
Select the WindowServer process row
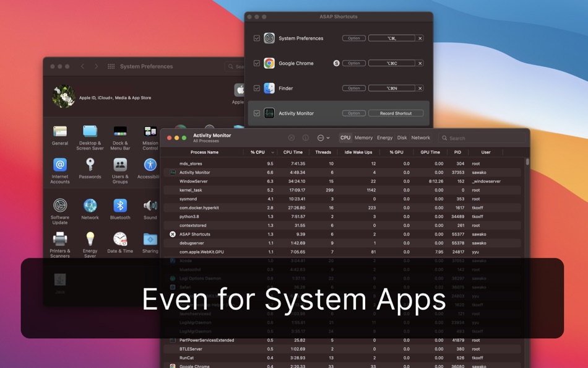(342, 181)
